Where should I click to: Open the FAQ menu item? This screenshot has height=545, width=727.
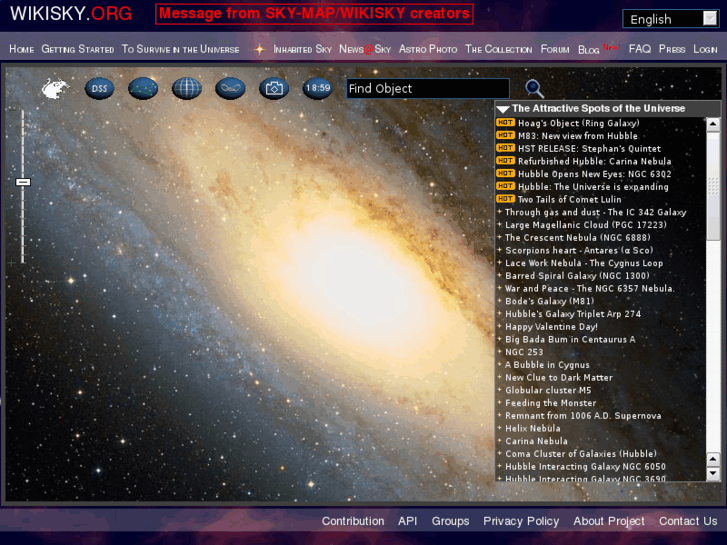[639, 49]
